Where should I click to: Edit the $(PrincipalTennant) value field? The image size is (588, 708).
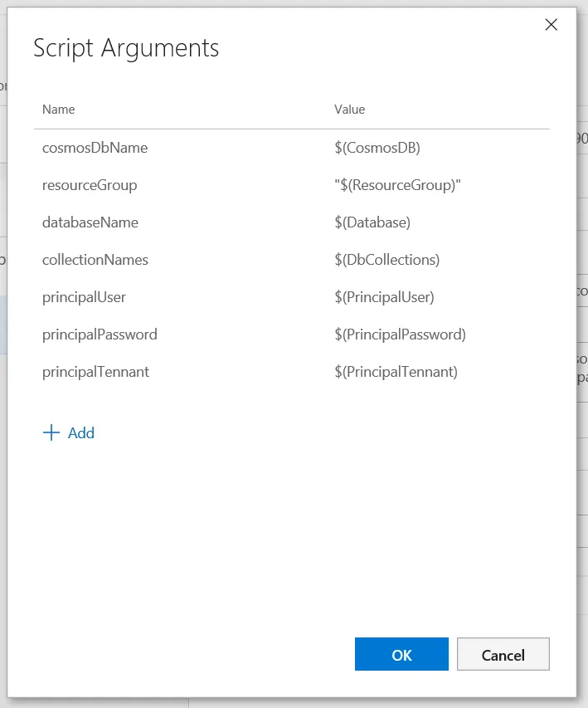[396, 372]
